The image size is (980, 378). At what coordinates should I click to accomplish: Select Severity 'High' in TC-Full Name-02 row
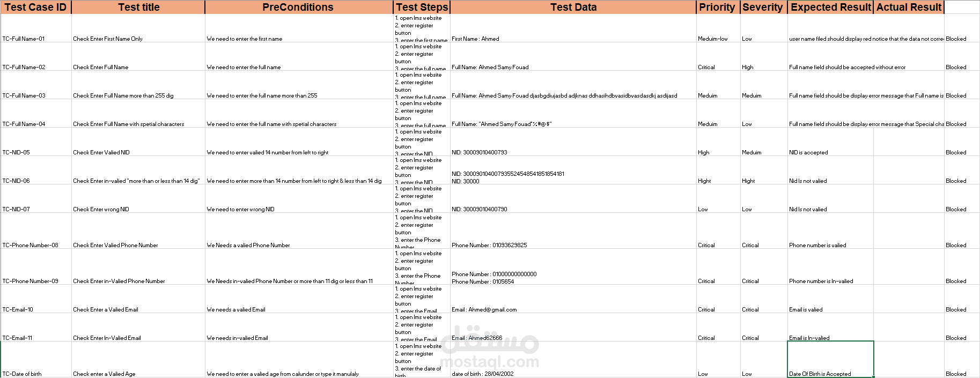[764, 57]
